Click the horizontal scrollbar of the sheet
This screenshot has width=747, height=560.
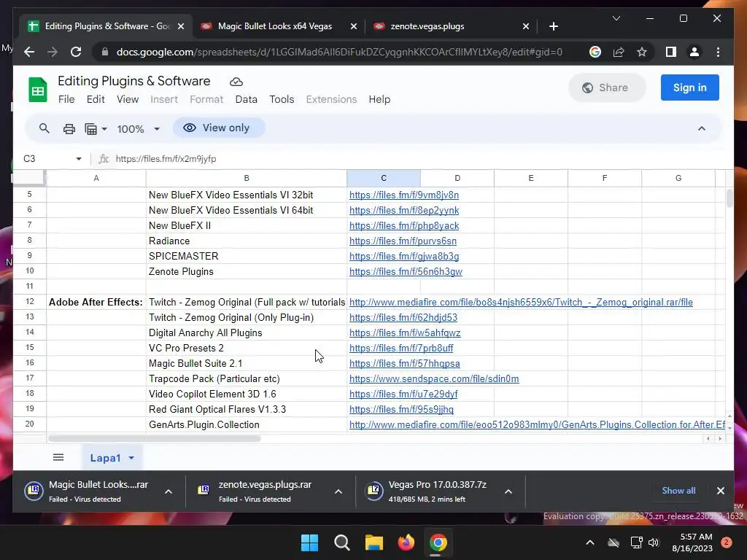tap(155, 438)
